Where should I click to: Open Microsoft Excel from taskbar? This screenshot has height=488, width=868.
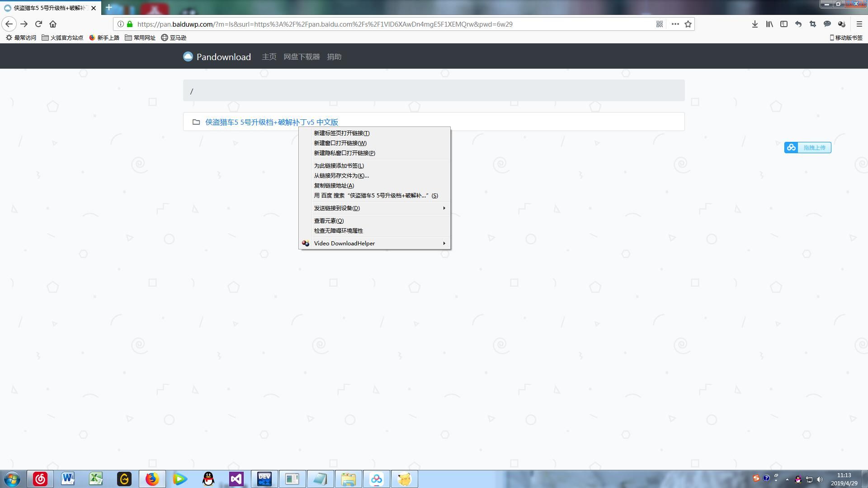point(96,479)
